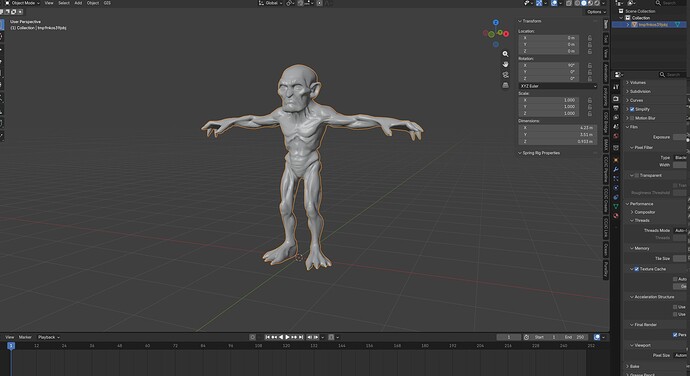Viewport: 690px width, 376px height.
Task: Toggle viewport overlays button
Action: 554,3
